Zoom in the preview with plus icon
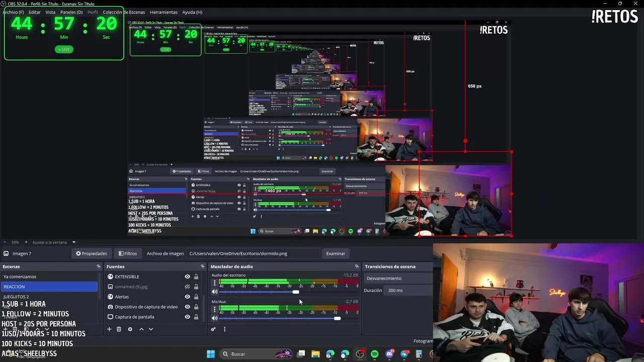The width and height of the screenshot is (644, 362). coord(26,242)
